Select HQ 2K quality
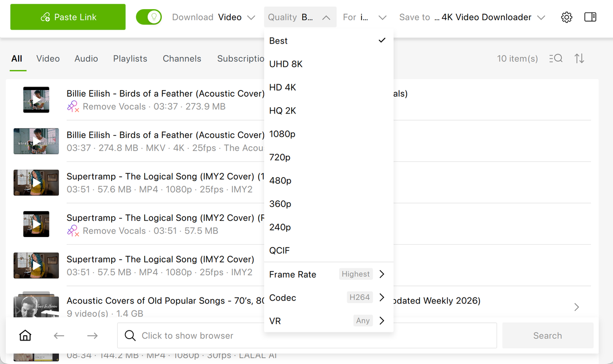 click(329, 111)
